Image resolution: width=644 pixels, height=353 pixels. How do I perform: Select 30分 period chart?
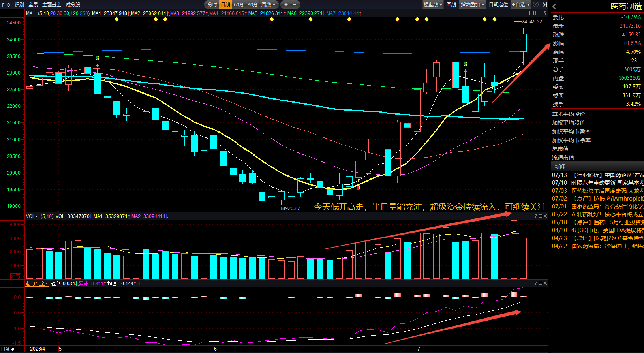[253, 5]
